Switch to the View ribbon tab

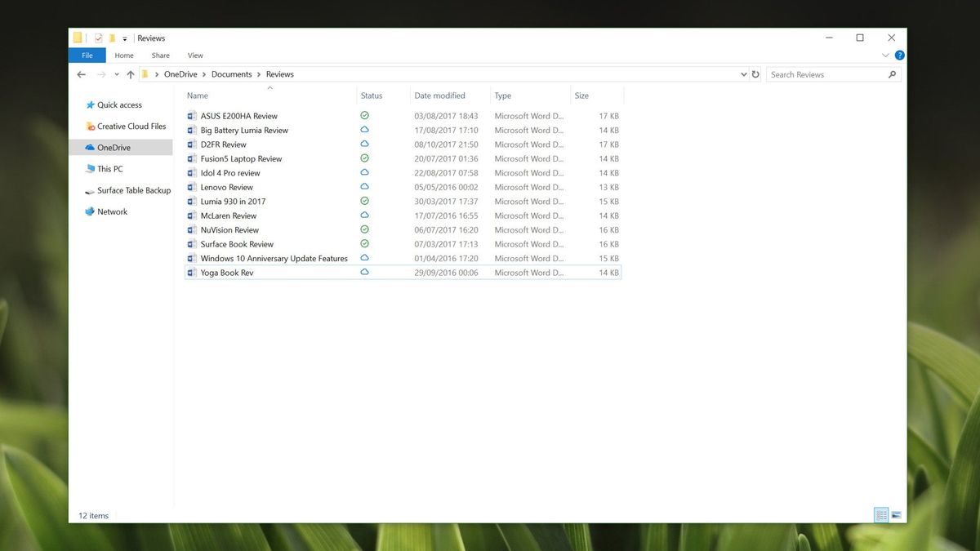pyautogui.click(x=194, y=55)
